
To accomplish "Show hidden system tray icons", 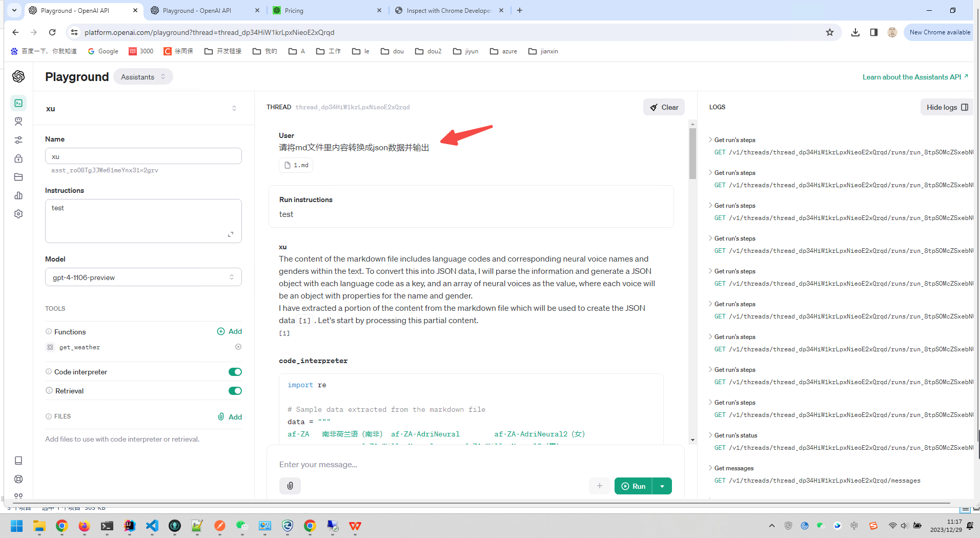I will (x=772, y=526).
